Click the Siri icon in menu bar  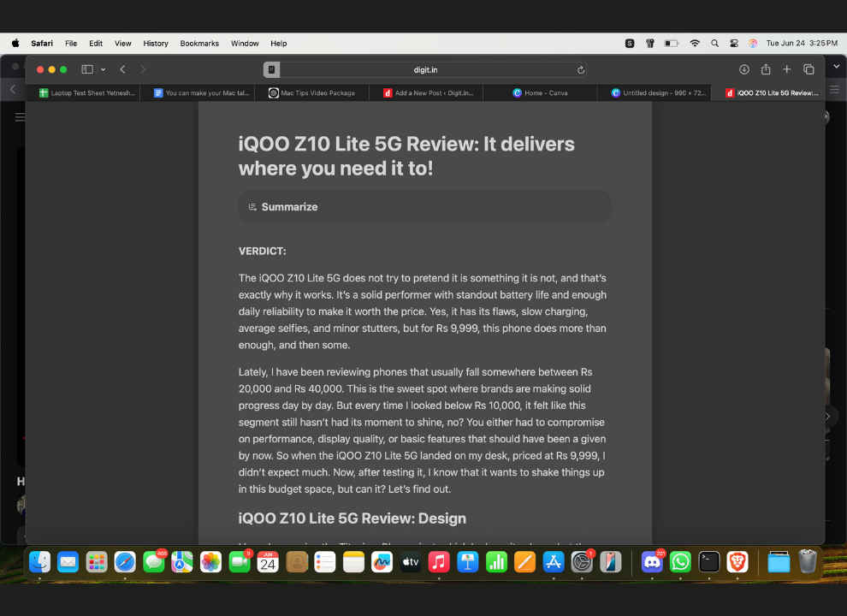click(753, 44)
